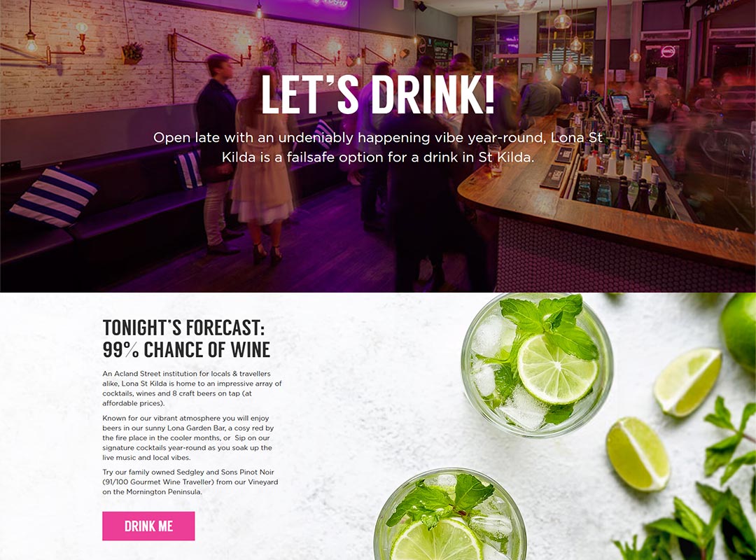Click the lime slice in the upper glass
The height and width of the screenshot is (560, 756).
(x=557, y=369)
